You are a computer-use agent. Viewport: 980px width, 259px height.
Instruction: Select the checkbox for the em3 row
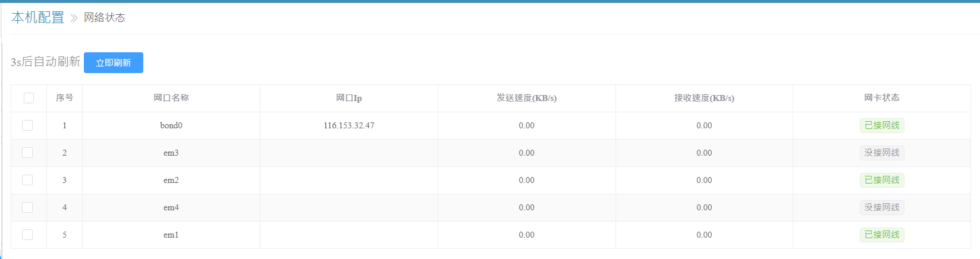pos(27,153)
